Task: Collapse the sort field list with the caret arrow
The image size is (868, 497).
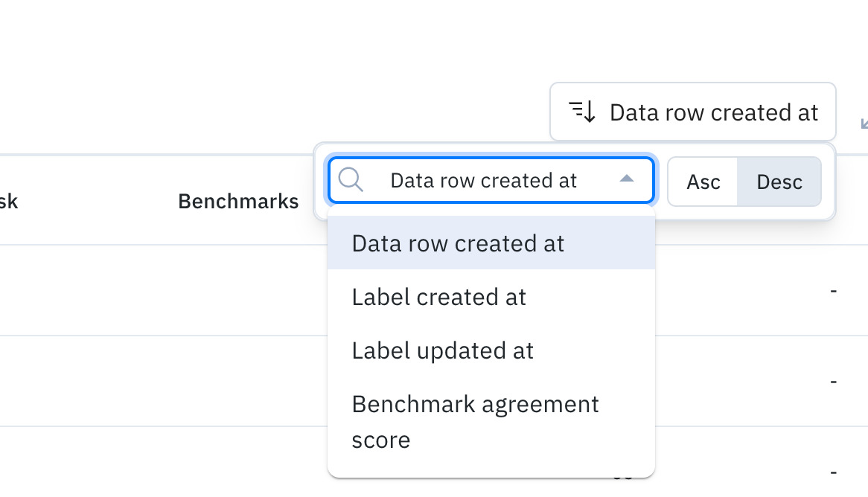Action: point(627,179)
